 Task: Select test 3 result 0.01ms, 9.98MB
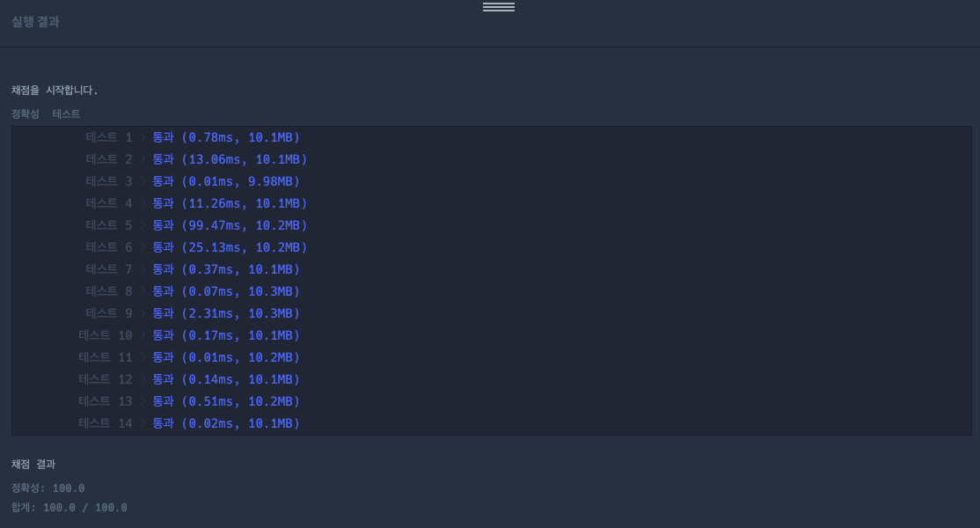click(x=226, y=181)
